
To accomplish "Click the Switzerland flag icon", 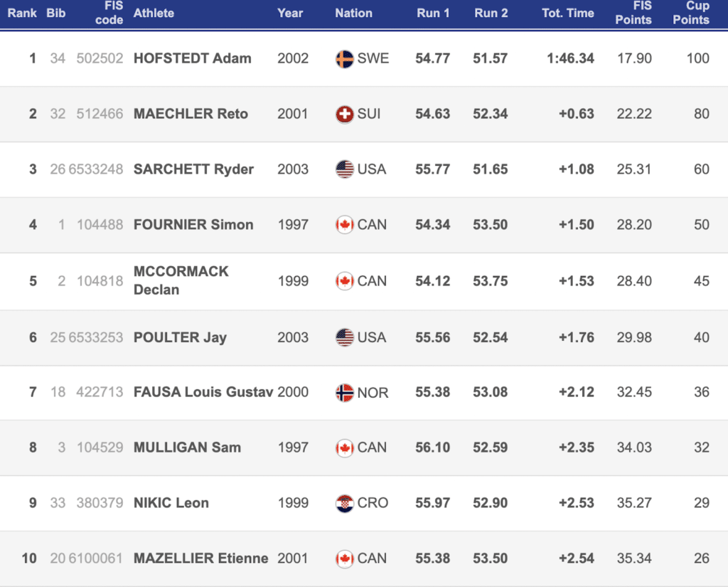I will click(345, 115).
